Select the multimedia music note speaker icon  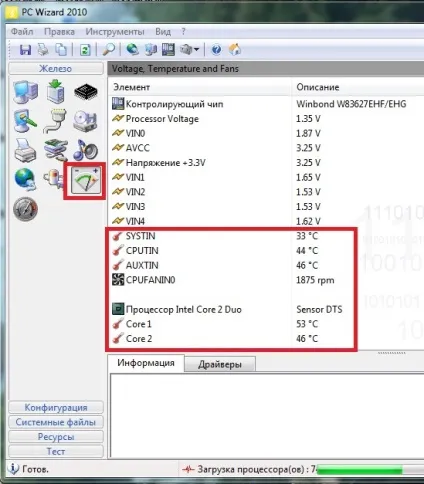(85, 150)
